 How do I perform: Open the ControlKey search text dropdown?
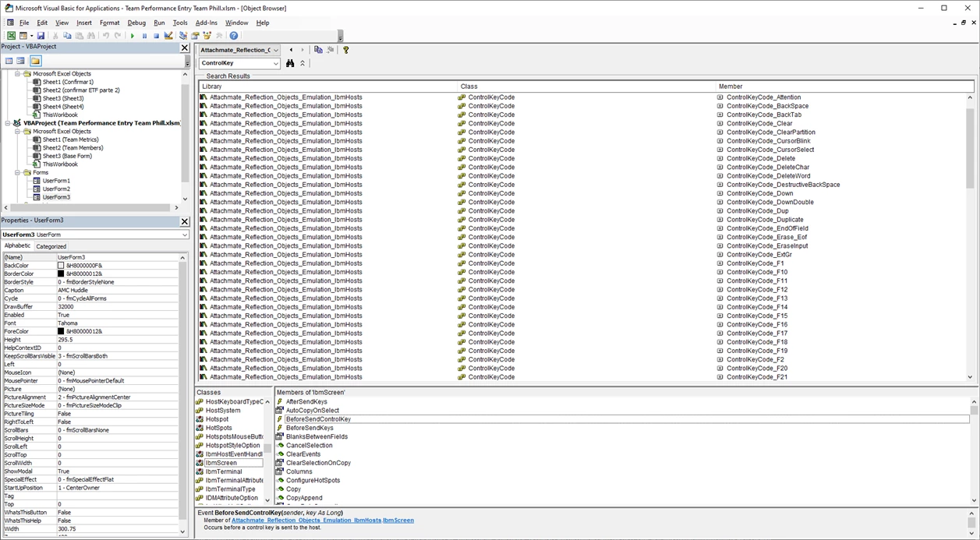pos(275,63)
